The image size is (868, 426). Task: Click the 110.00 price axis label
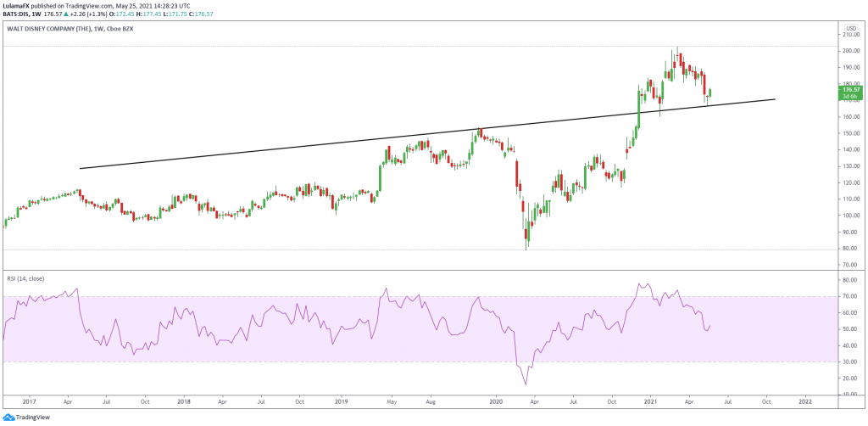tap(849, 199)
